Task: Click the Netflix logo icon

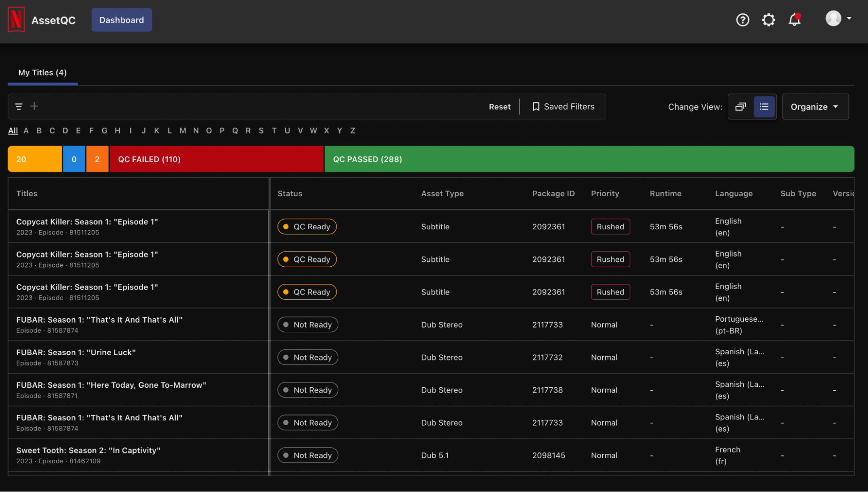Action: [x=17, y=20]
